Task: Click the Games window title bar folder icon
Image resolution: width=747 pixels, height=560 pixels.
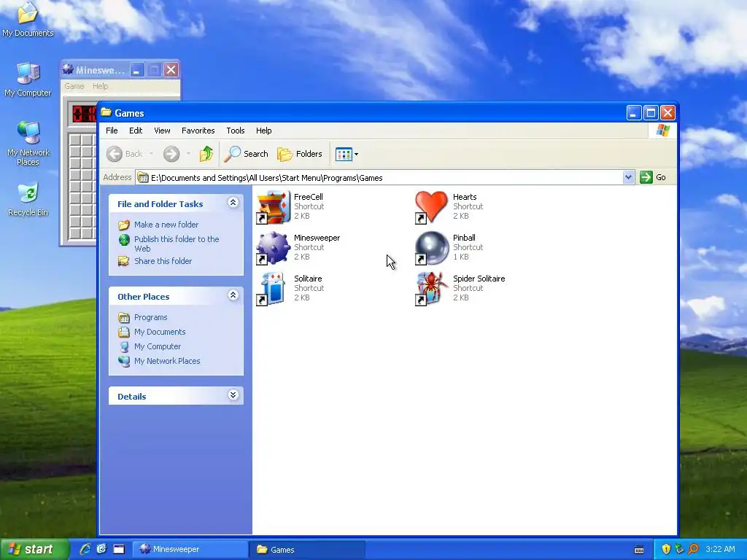Action: [x=106, y=113]
